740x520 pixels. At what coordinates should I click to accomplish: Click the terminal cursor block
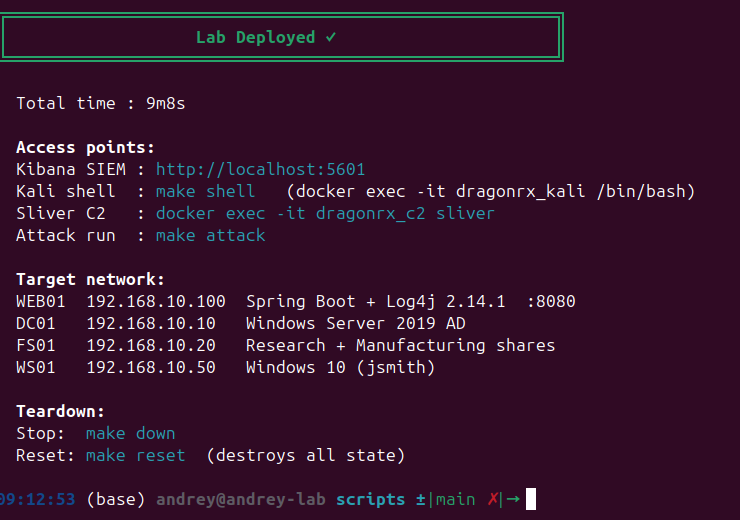click(531, 499)
